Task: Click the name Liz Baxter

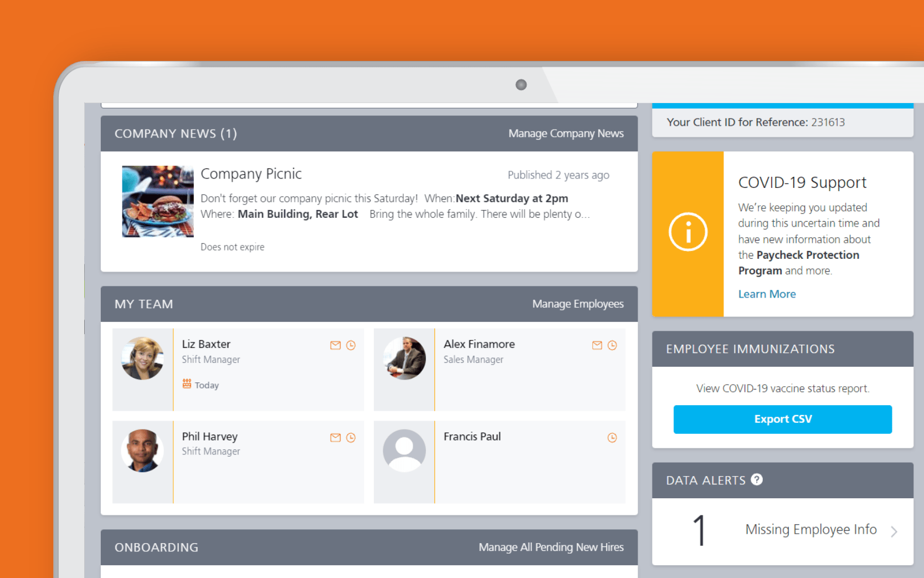Action: coord(206,344)
